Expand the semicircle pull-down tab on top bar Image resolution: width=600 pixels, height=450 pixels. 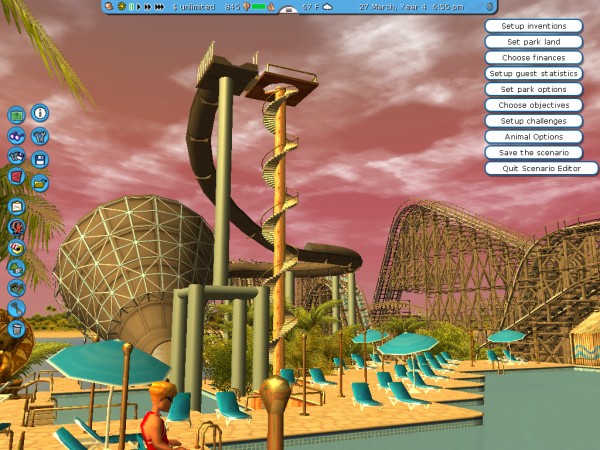(289, 10)
